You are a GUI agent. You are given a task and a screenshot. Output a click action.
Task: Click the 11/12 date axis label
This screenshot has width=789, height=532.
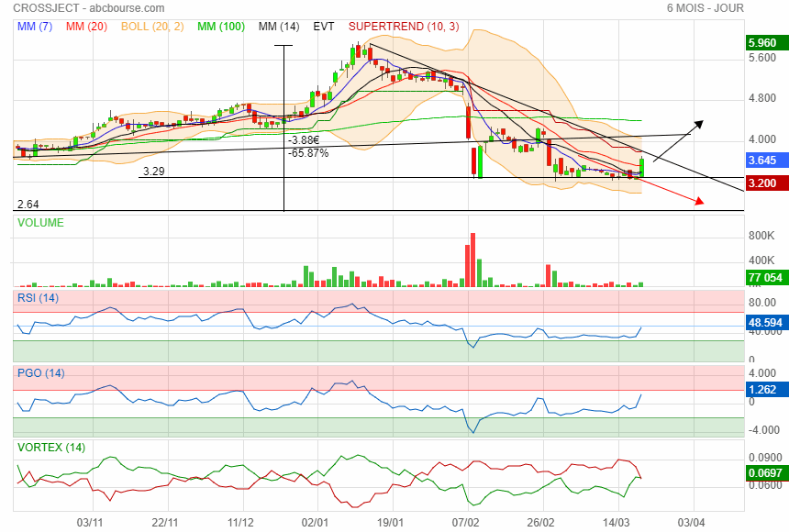tap(240, 523)
